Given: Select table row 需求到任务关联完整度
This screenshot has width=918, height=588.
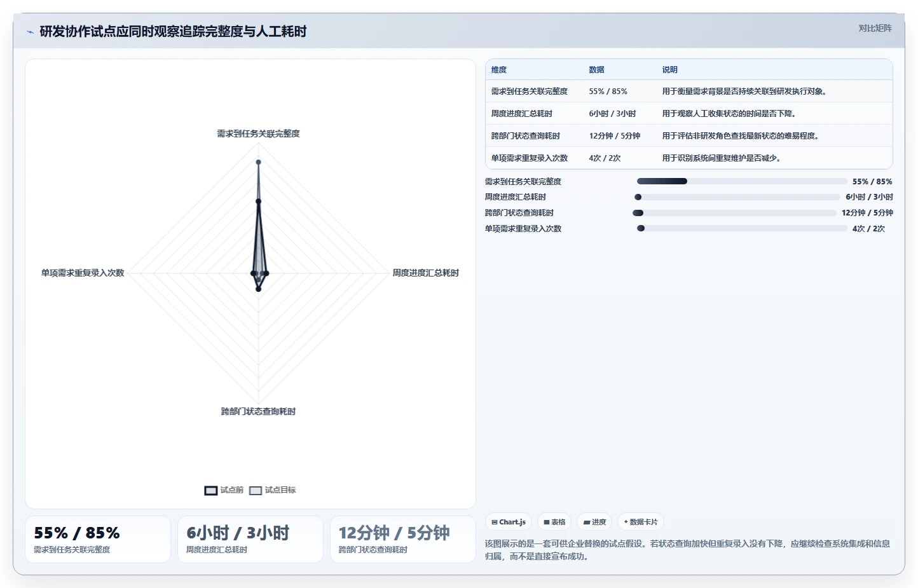Looking at the screenshot, I should [688, 92].
